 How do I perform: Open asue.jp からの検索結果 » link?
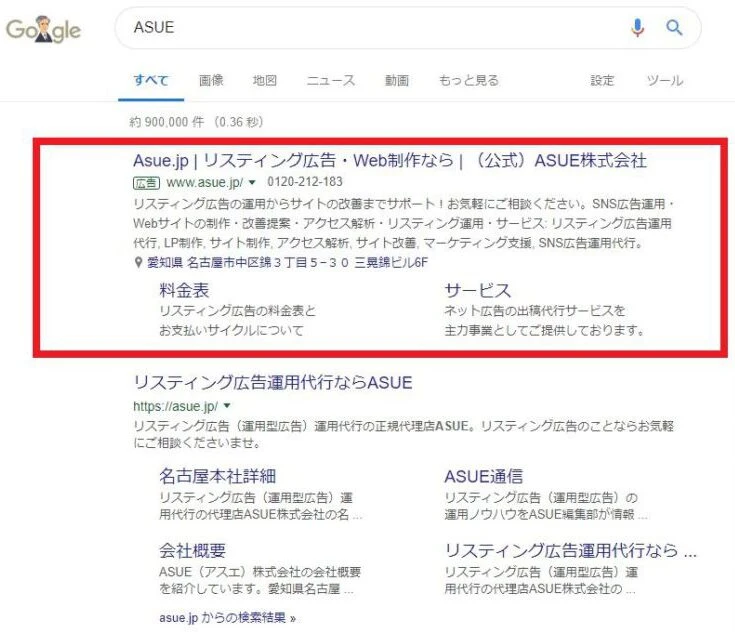[227, 617]
